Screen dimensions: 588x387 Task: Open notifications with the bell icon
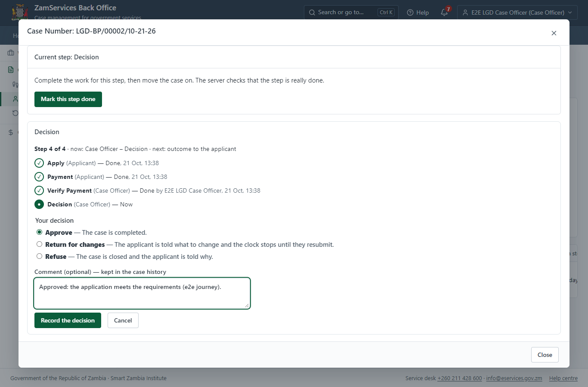click(x=444, y=12)
